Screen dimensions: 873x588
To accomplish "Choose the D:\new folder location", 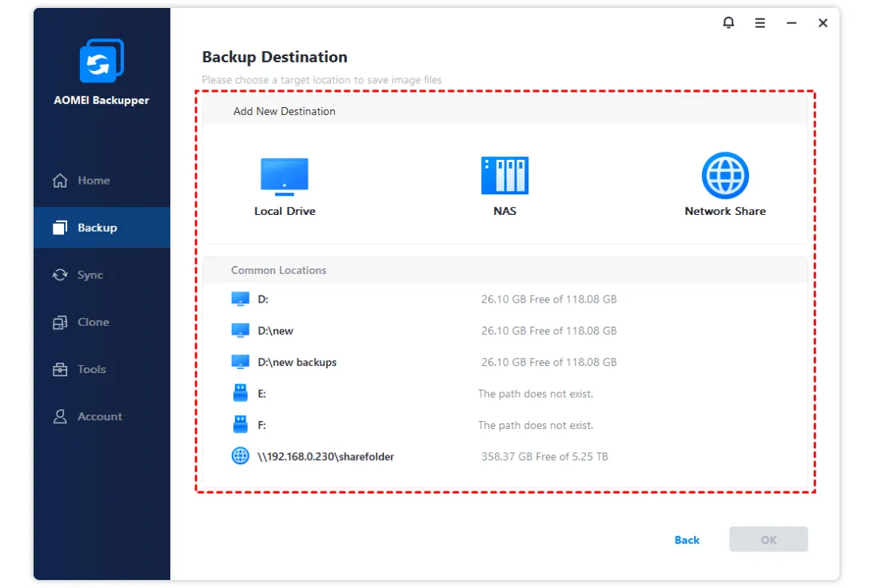I will click(275, 331).
